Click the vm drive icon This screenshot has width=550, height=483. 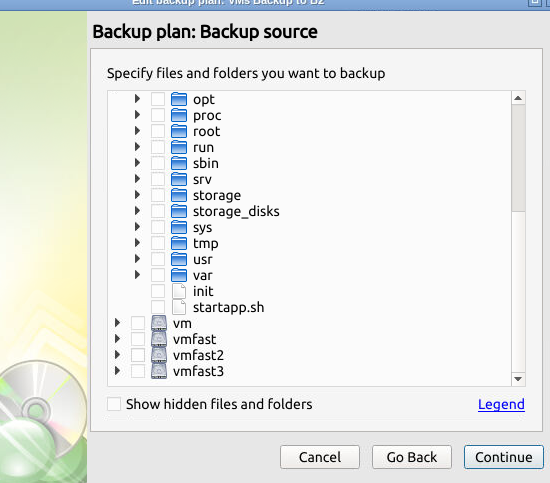point(159,323)
